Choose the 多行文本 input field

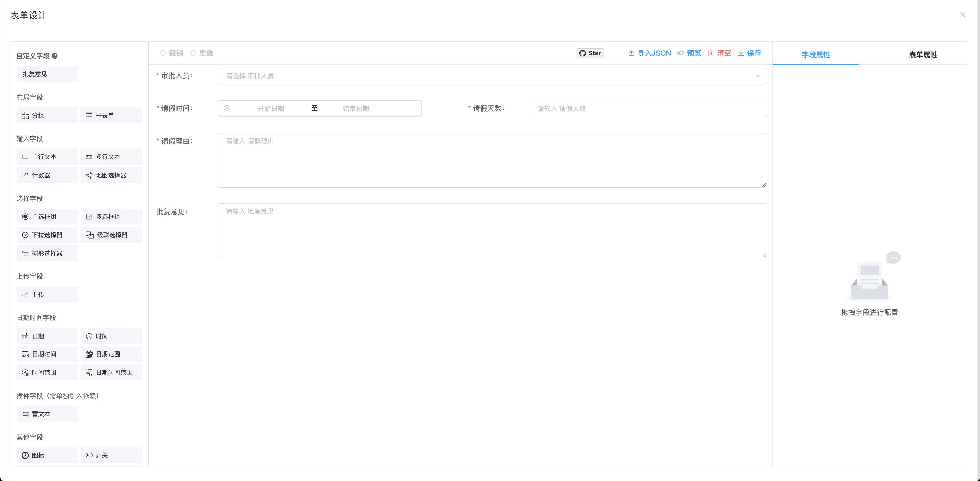click(111, 156)
